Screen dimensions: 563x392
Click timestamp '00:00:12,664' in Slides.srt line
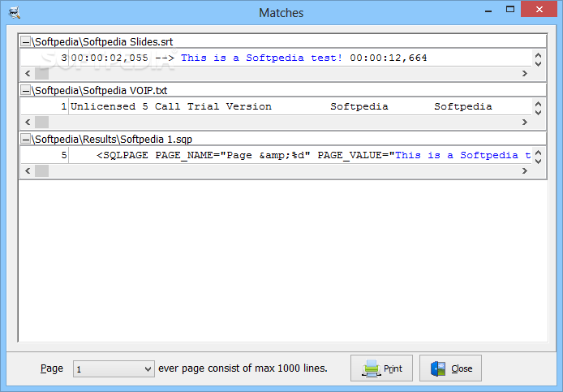[389, 58]
